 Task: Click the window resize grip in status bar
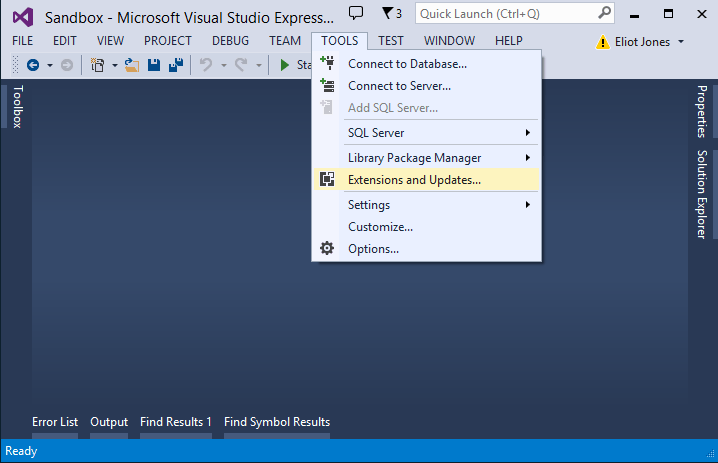coord(711,454)
